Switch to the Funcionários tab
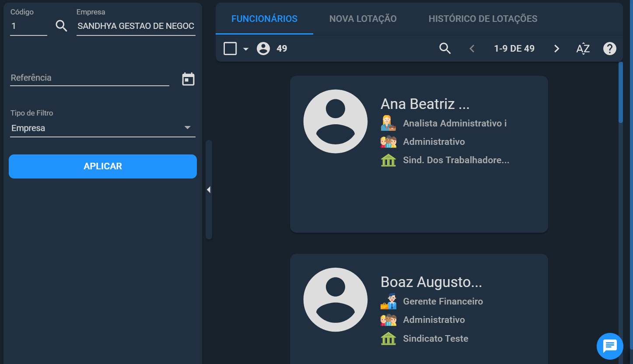 pyautogui.click(x=264, y=19)
